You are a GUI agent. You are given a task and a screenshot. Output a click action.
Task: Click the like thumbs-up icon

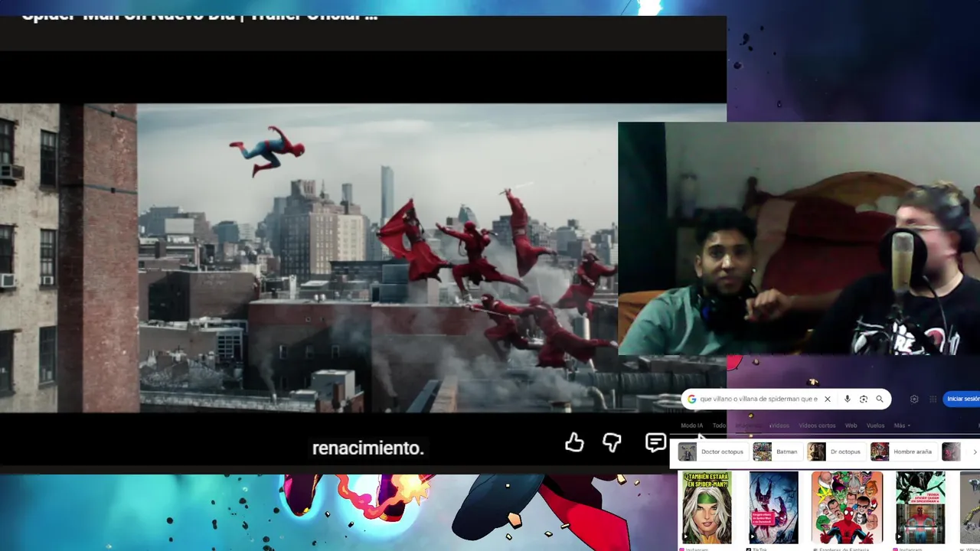pyautogui.click(x=574, y=442)
